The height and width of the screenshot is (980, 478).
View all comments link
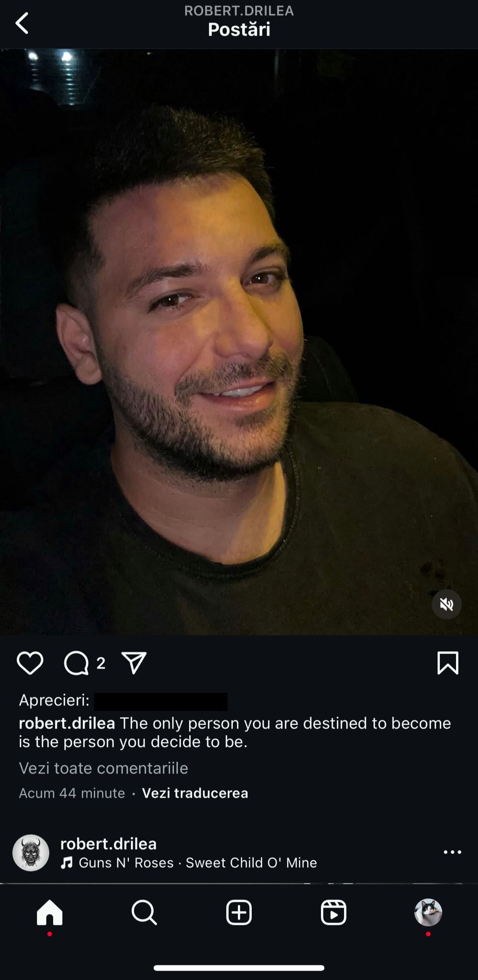[x=103, y=768]
